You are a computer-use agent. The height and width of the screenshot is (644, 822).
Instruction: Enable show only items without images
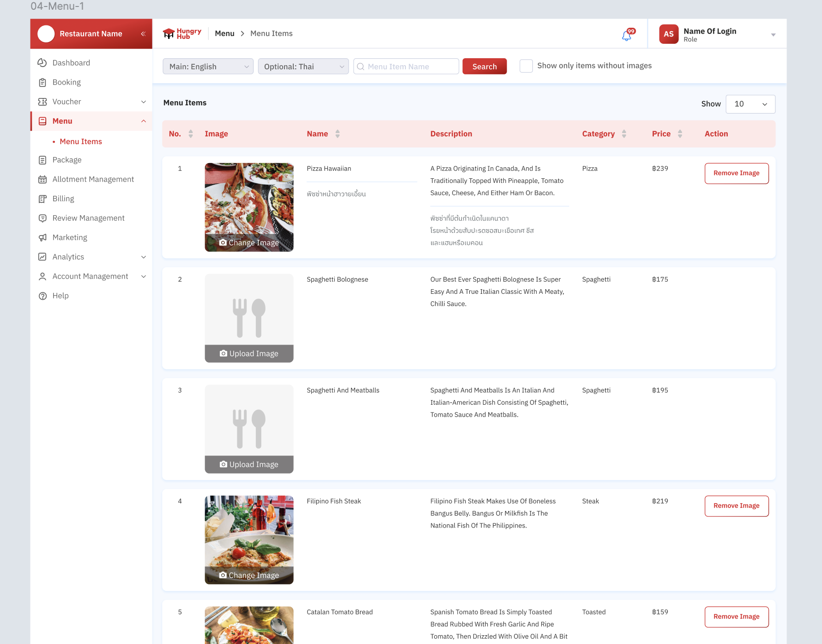point(526,66)
